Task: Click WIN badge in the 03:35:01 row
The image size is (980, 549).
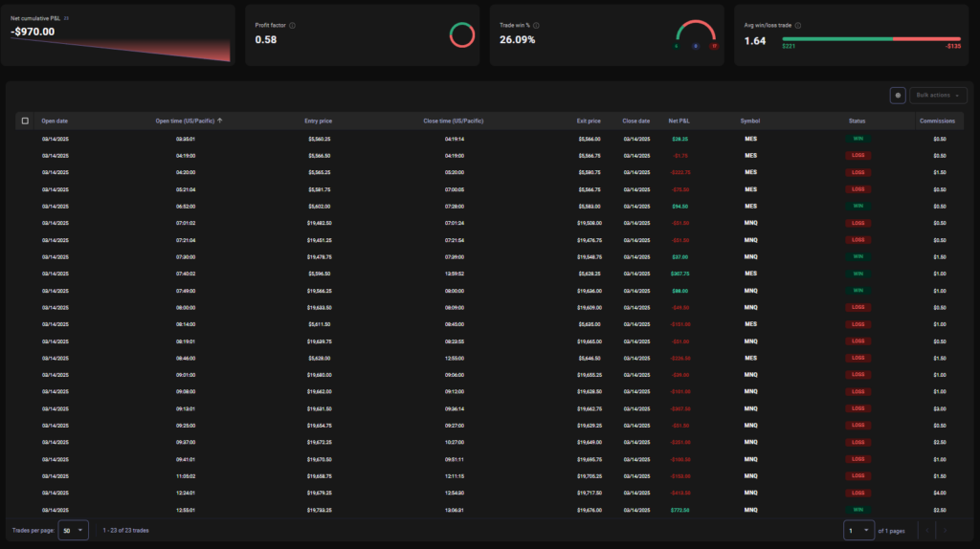Action: (x=857, y=139)
